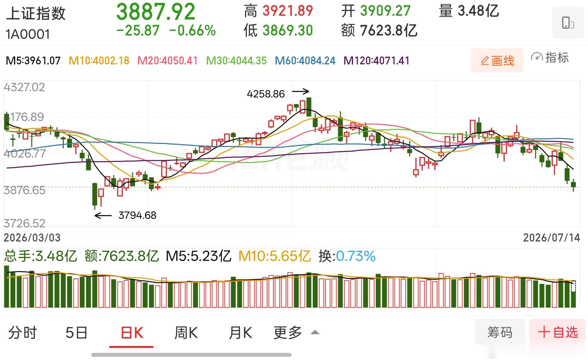The height and width of the screenshot is (364, 588).
Task: Tap the landscape/portrait rotate screen icon
Action: point(568,23)
